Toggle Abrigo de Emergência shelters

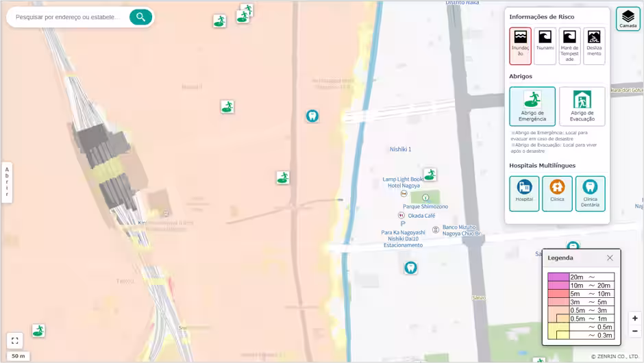[x=532, y=106]
